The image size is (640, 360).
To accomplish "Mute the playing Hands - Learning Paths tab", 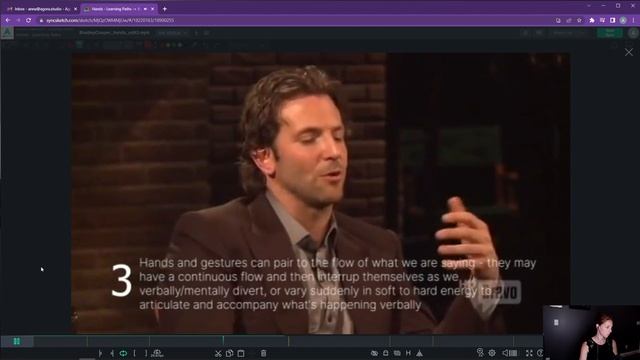I will 145,9.
